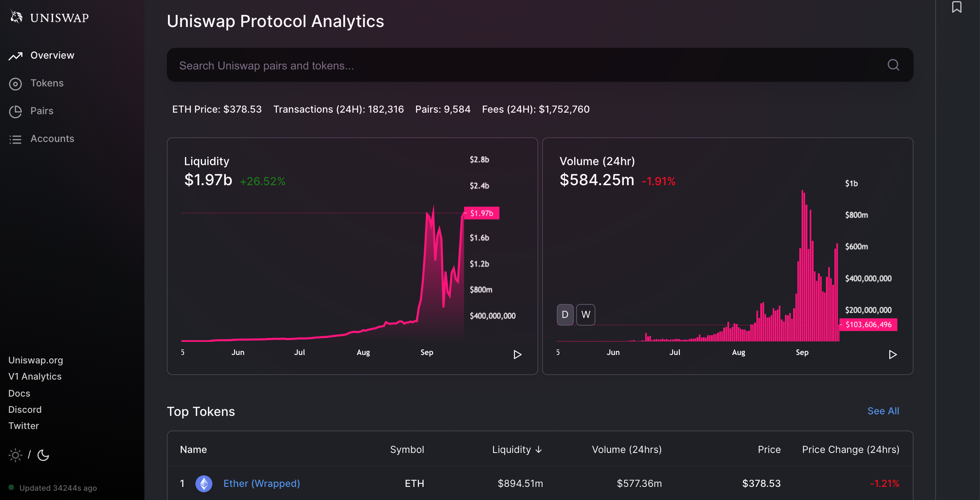The height and width of the screenshot is (500, 980).
Task: Click the Transactions (24H): 182,316 stat
Action: coord(338,109)
